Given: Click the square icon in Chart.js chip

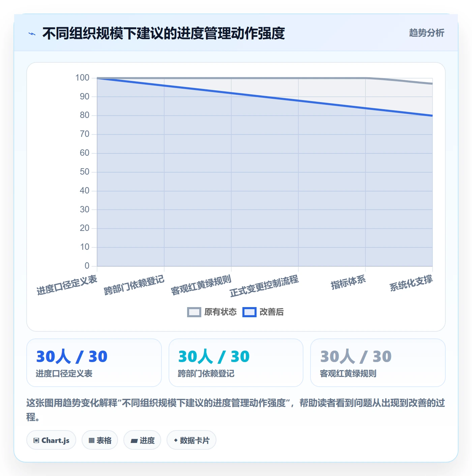Looking at the screenshot, I should click(x=36, y=440).
